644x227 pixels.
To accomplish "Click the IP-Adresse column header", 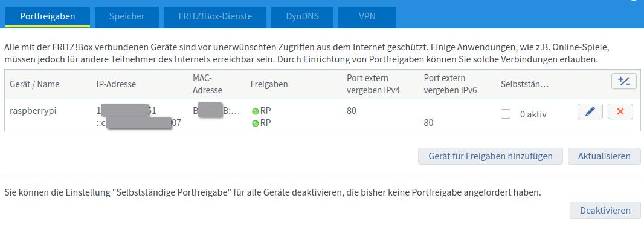I will pyautogui.click(x=116, y=84).
